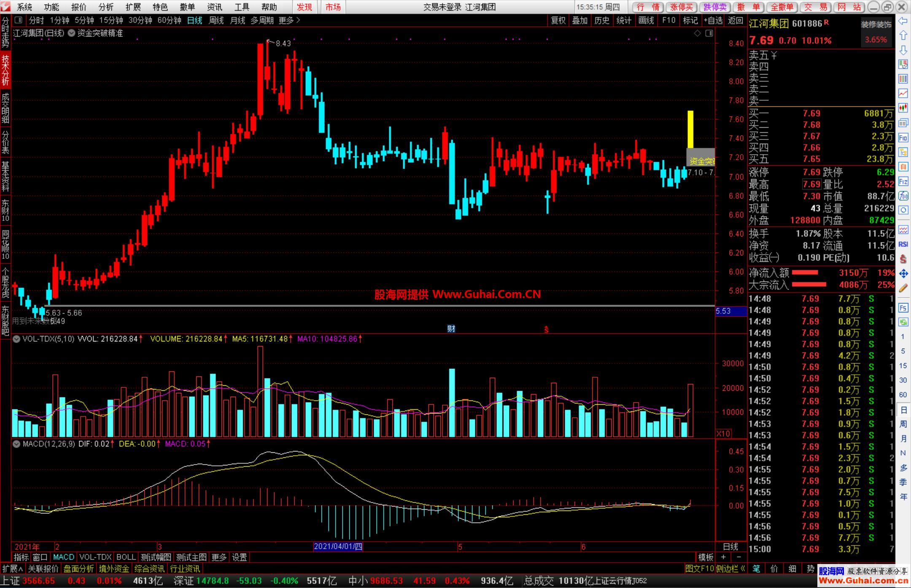The image size is (911, 588).
Task: Select the 15 minute period in sidebar
Action: click(x=903, y=365)
